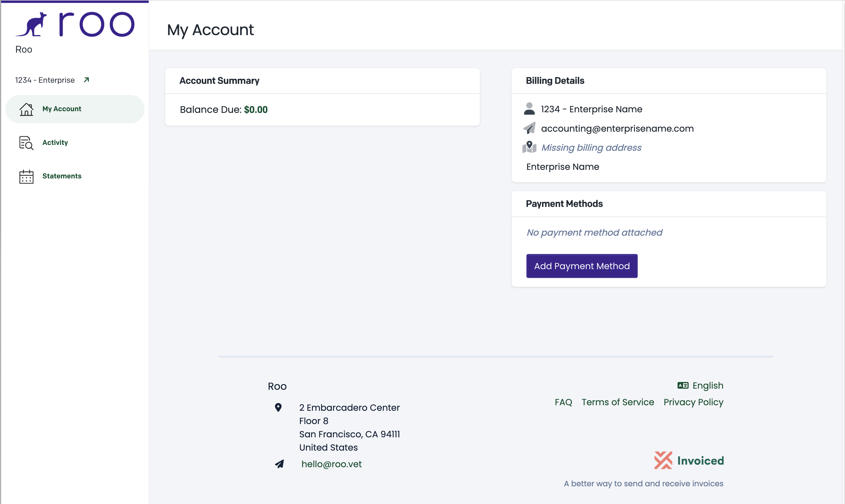Click the paper plane icon beside hello@roo.vet

[x=279, y=464]
